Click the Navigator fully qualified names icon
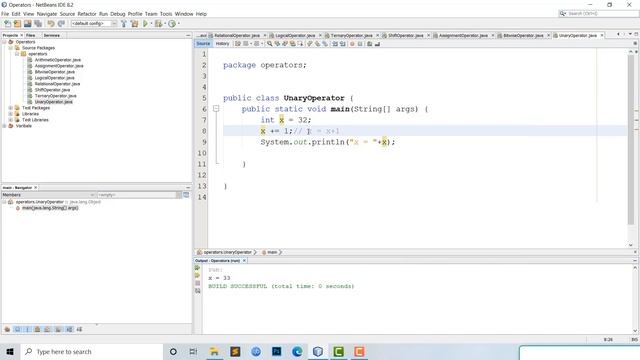640x360 pixels. (58, 329)
